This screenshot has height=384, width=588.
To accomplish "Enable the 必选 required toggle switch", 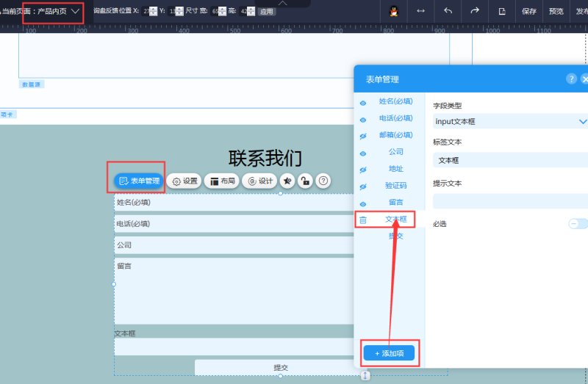I will pyautogui.click(x=578, y=224).
